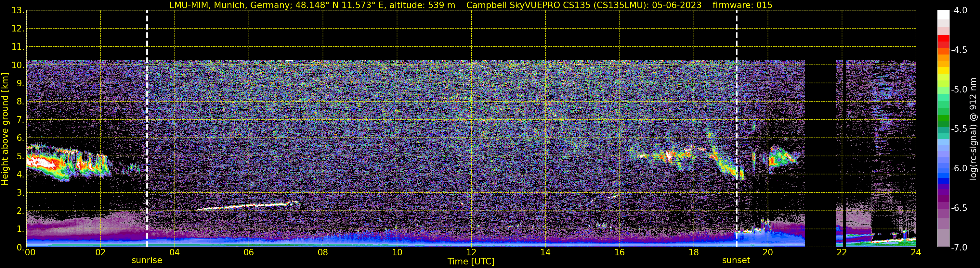Screen dimensions: 980x268
Task: Click the time axis tick '06'
Action: (x=249, y=252)
